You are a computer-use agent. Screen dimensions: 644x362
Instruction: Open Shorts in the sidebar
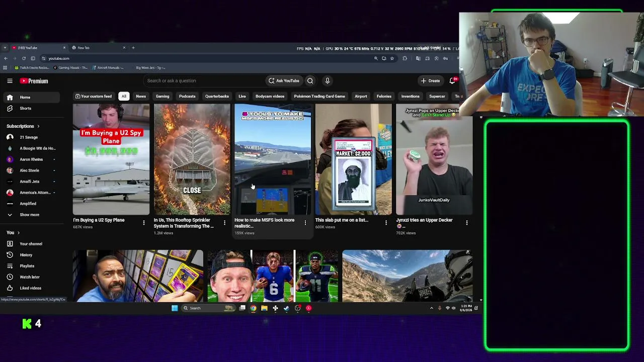point(32,108)
